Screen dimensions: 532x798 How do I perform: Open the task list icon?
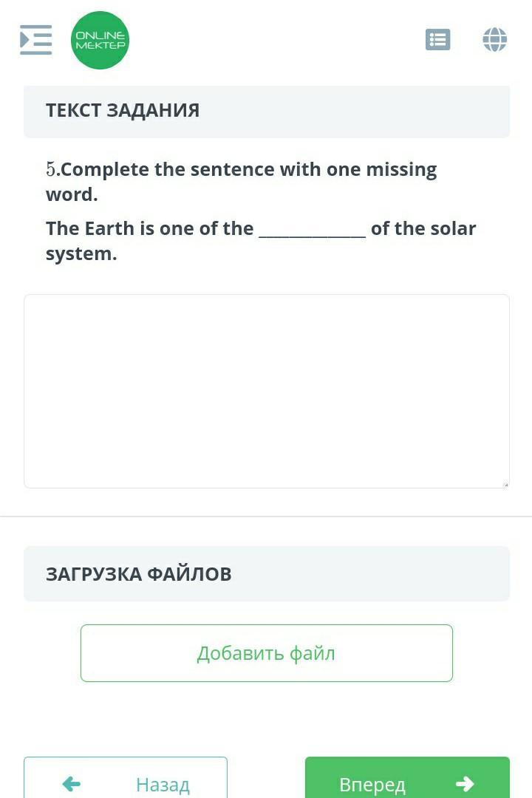click(x=438, y=40)
